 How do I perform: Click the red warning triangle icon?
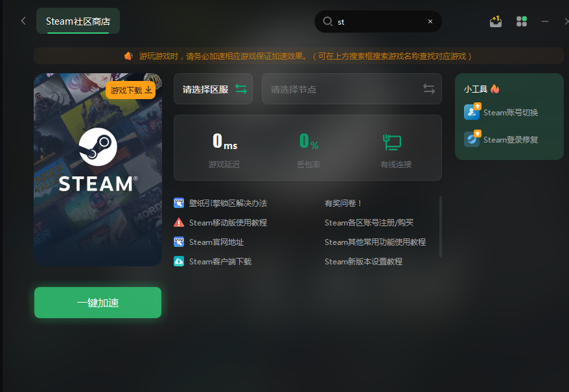pos(179,222)
